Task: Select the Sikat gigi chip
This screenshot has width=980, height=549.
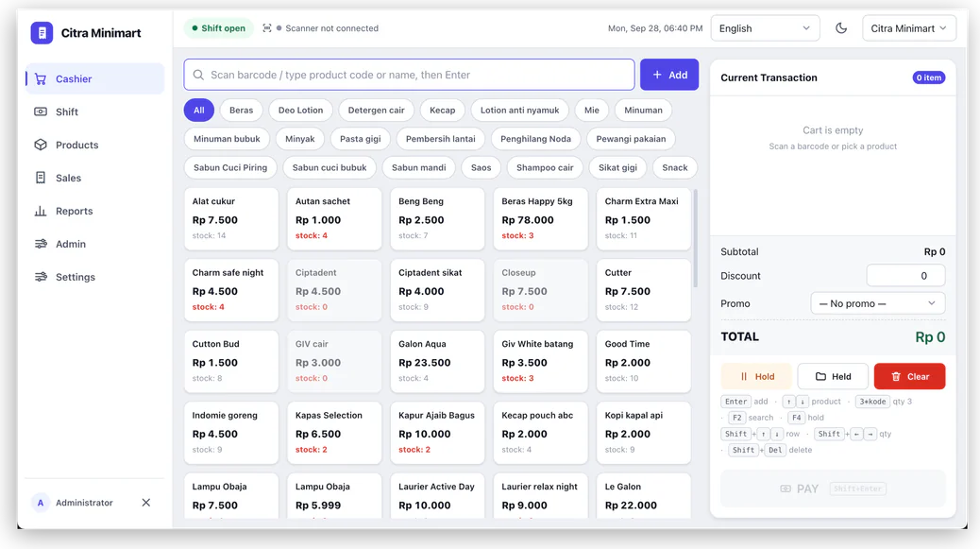Action: click(618, 167)
